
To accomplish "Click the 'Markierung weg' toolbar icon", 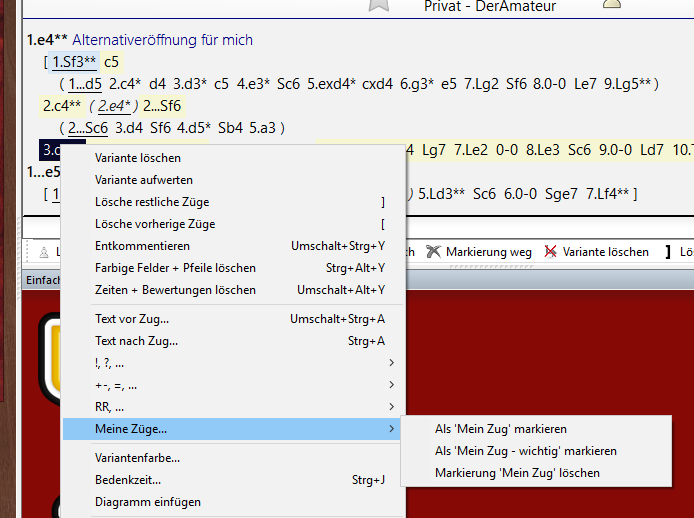I will coord(434,252).
